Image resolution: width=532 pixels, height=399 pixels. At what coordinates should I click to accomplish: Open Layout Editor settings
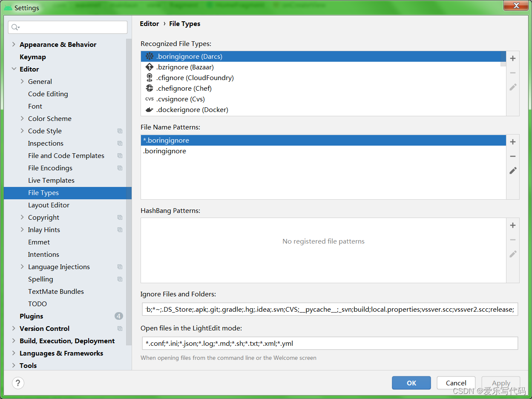49,205
